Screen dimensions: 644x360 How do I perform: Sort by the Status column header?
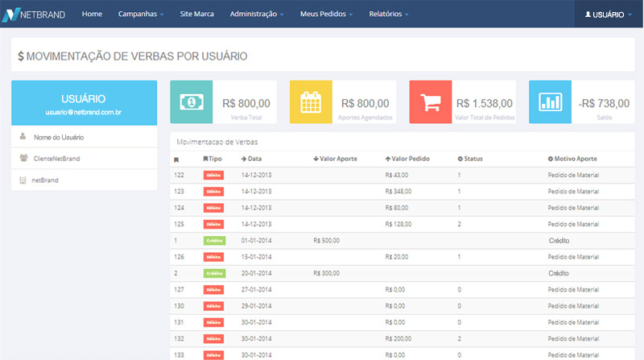(470, 159)
